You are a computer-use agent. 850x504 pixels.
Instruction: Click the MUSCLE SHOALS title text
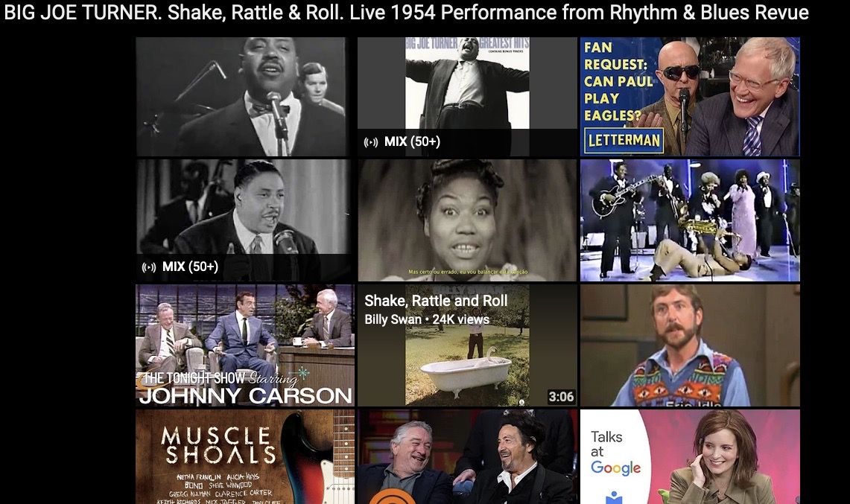point(219,445)
